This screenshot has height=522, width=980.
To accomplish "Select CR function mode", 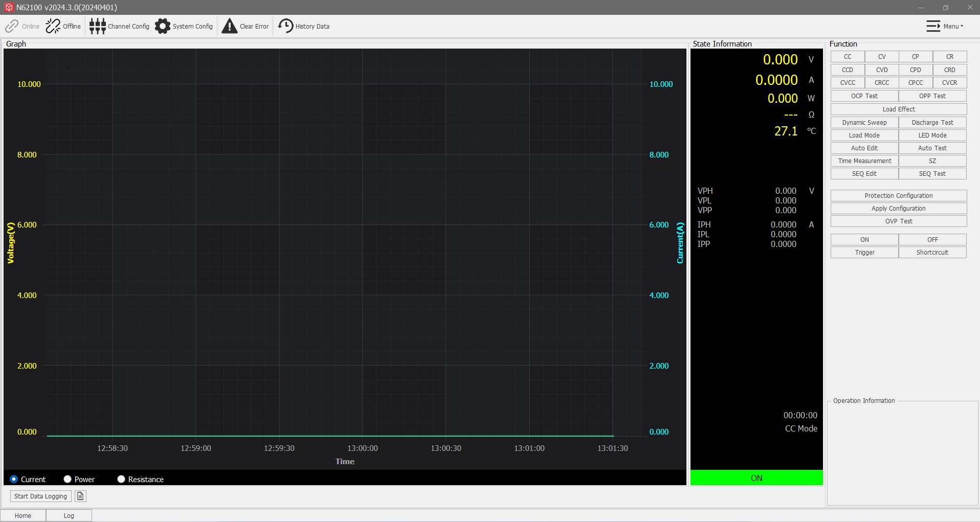I will (x=950, y=57).
